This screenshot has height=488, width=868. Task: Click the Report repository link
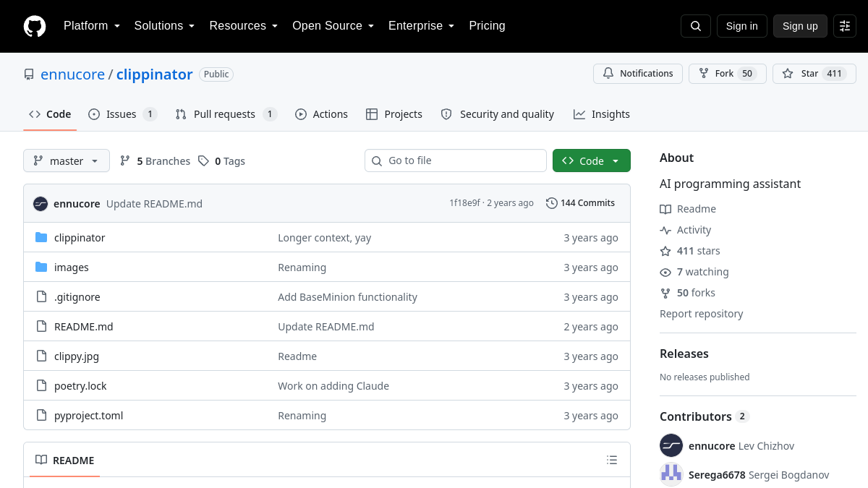click(702, 314)
